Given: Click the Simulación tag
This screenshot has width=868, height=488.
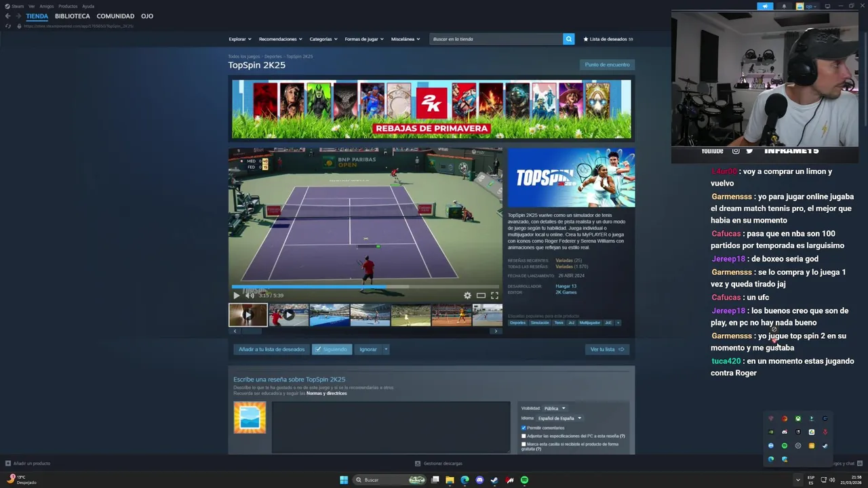Looking at the screenshot, I should pos(540,323).
